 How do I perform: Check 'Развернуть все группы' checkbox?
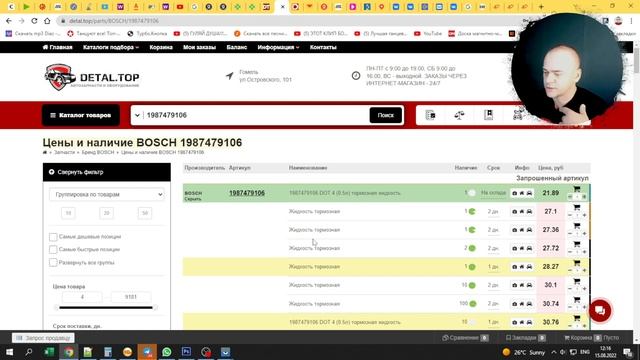(53, 262)
